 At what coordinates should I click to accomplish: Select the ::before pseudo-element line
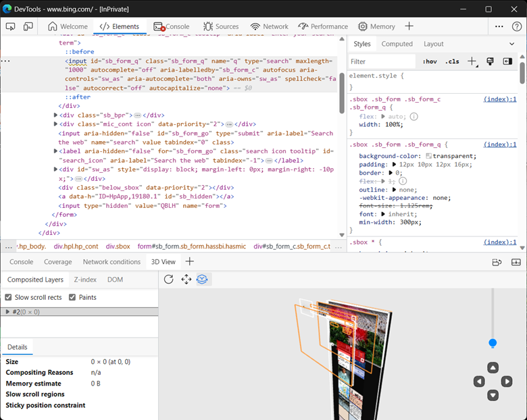pos(80,52)
